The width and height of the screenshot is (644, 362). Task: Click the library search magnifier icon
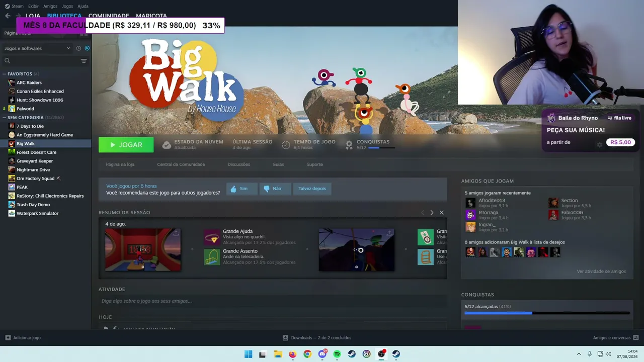7,61
